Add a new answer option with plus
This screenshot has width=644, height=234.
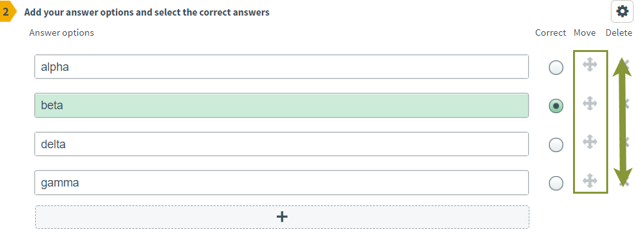coord(282,217)
